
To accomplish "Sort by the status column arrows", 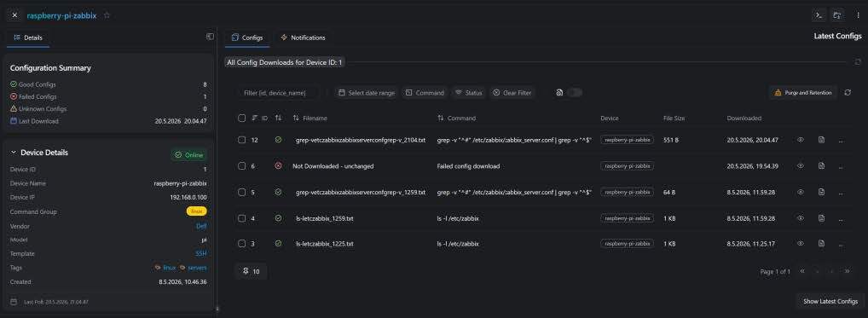I will pyautogui.click(x=278, y=118).
